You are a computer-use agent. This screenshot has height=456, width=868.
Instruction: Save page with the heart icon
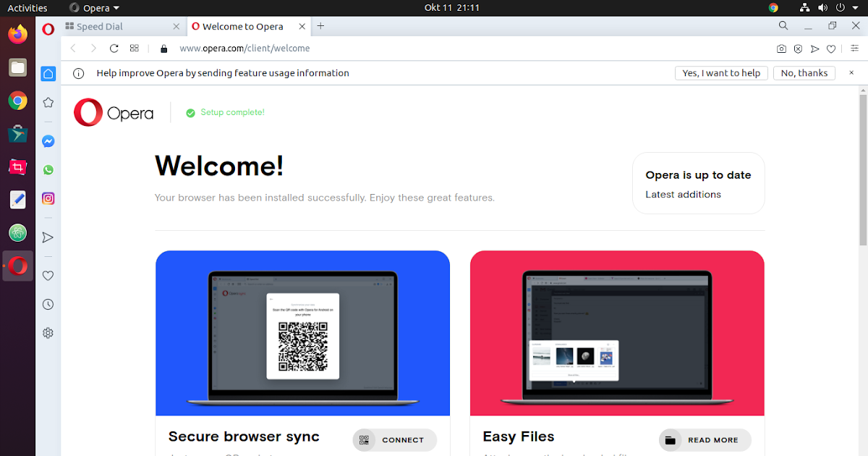pyautogui.click(x=831, y=48)
